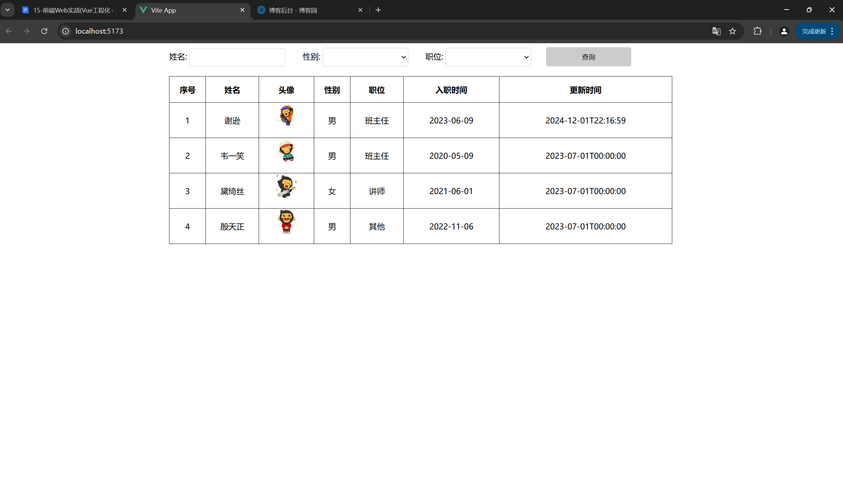Expand the 职位 dropdown

pyautogui.click(x=488, y=57)
